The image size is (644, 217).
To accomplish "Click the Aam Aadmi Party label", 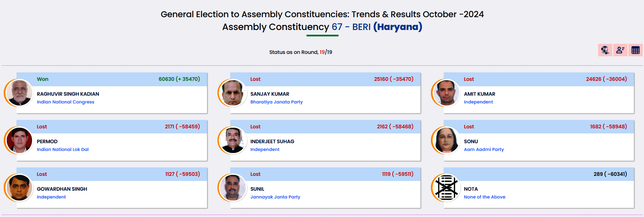I will tap(484, 149).
